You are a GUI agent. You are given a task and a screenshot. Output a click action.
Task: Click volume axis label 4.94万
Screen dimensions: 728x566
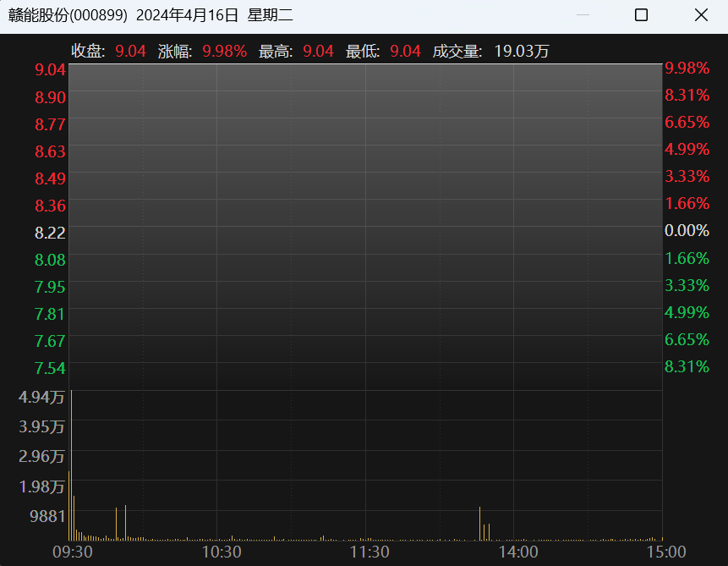(x=41, y=397)
